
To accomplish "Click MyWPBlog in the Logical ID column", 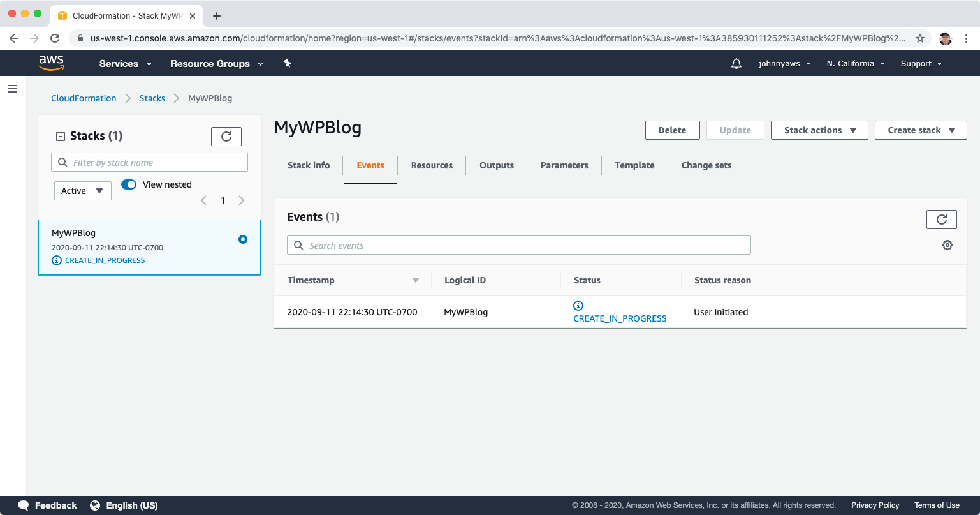I will click(x=465, y=312).
